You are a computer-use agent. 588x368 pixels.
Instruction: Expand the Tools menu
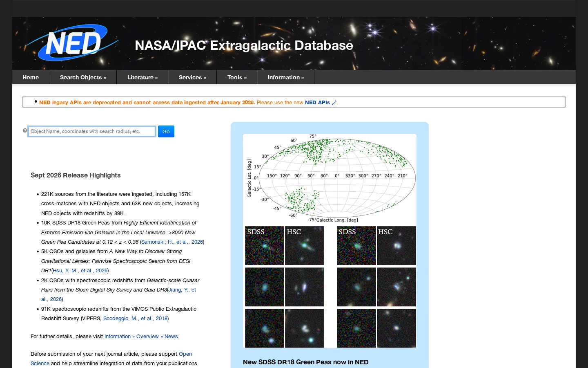click(237, 77)
